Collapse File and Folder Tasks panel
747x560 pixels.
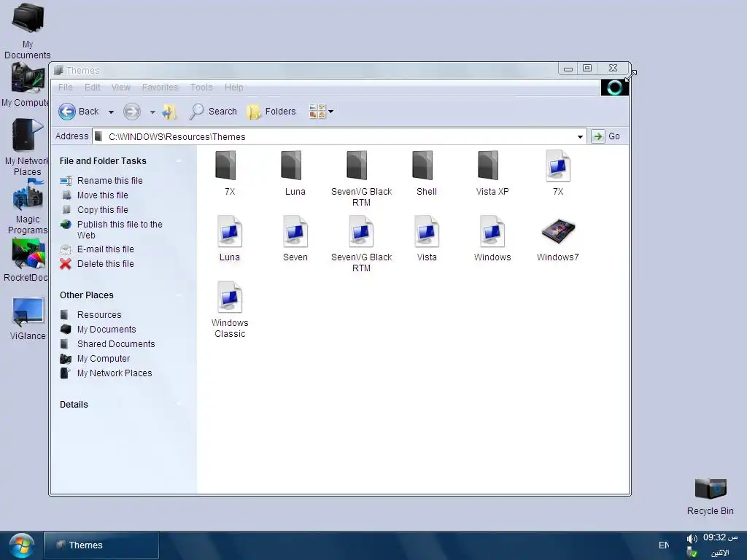179,161
